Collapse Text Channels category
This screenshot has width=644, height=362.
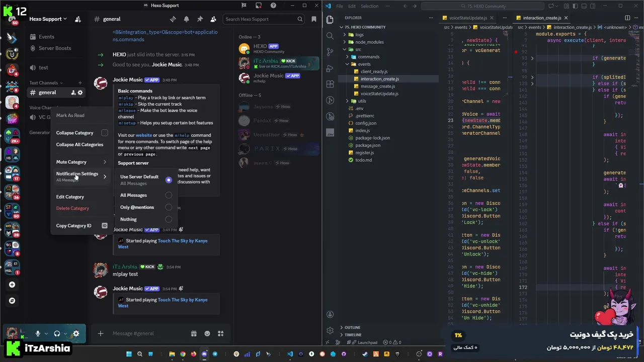click(46, 83)
